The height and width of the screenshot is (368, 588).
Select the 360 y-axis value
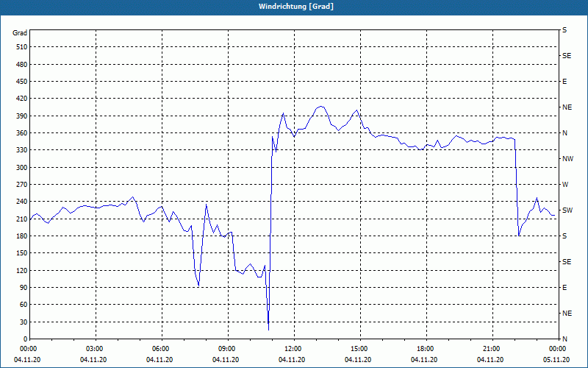(x=22, y=133)
